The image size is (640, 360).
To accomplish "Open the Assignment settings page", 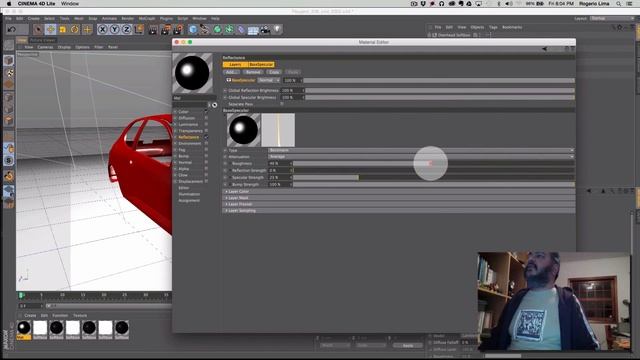I will [189, 201].
